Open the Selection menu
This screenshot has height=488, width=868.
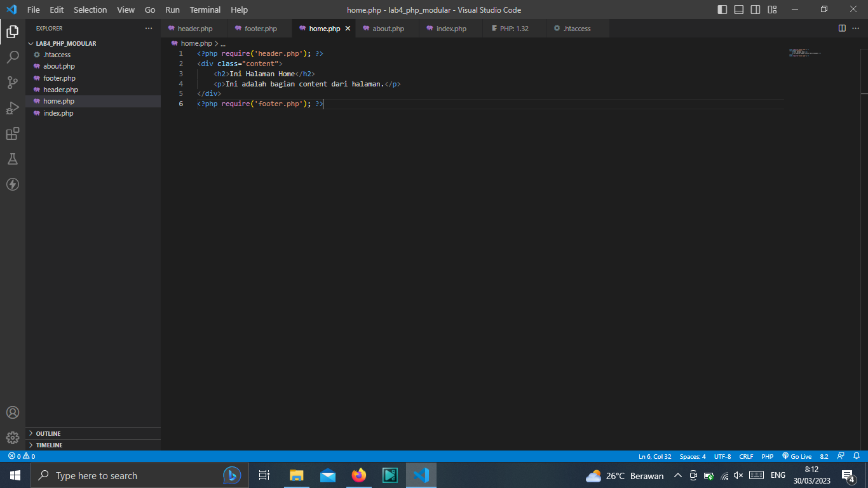coord(90,10)
